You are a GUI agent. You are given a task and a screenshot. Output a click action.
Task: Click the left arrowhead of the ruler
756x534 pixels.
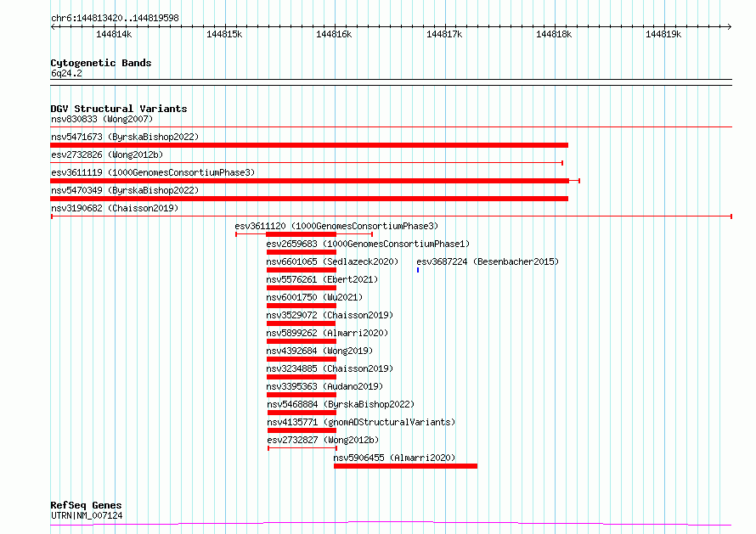tap(53, 26)
